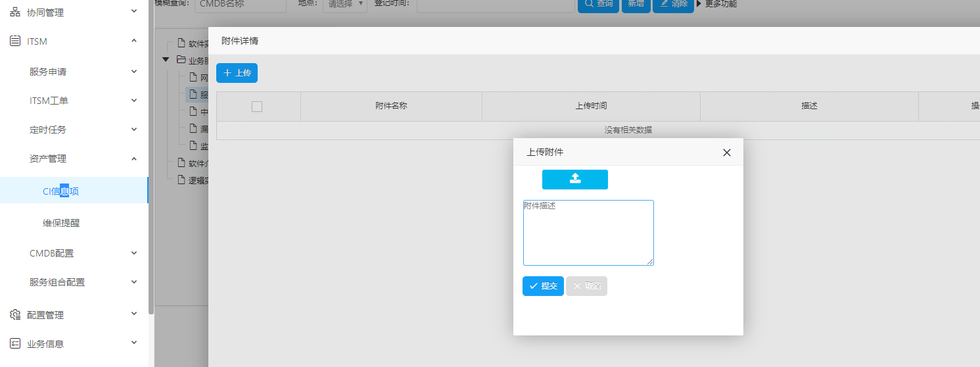Screen dimensions: 980x367
Task: Click the 提交 submit button
Action: coord(543,286)
